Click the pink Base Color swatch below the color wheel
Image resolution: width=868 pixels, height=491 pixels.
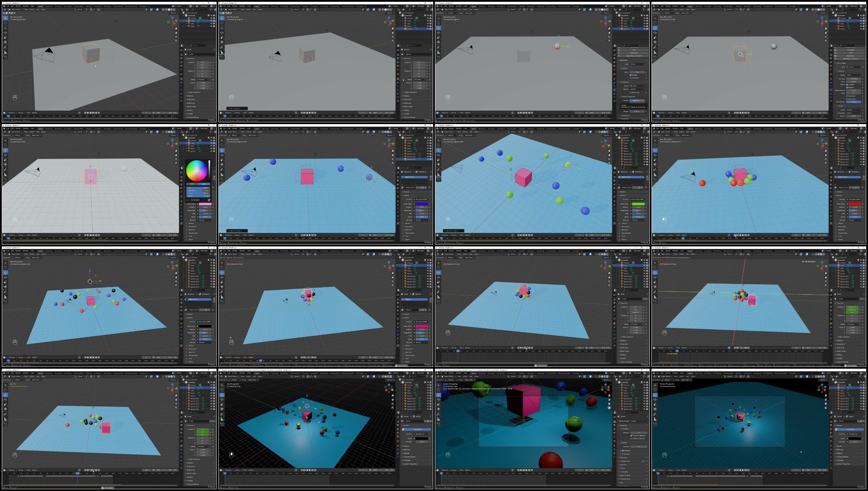click(x=205, y=204)
